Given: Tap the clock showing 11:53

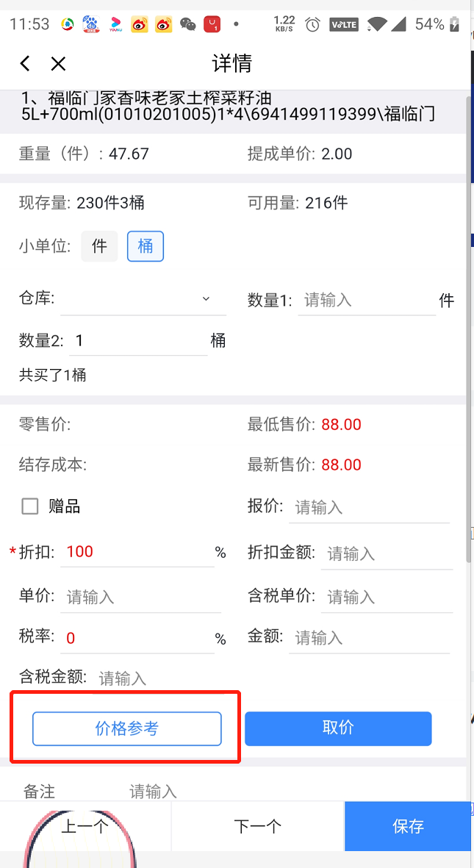Looking at the screenshot, I should tap(29, 24).
